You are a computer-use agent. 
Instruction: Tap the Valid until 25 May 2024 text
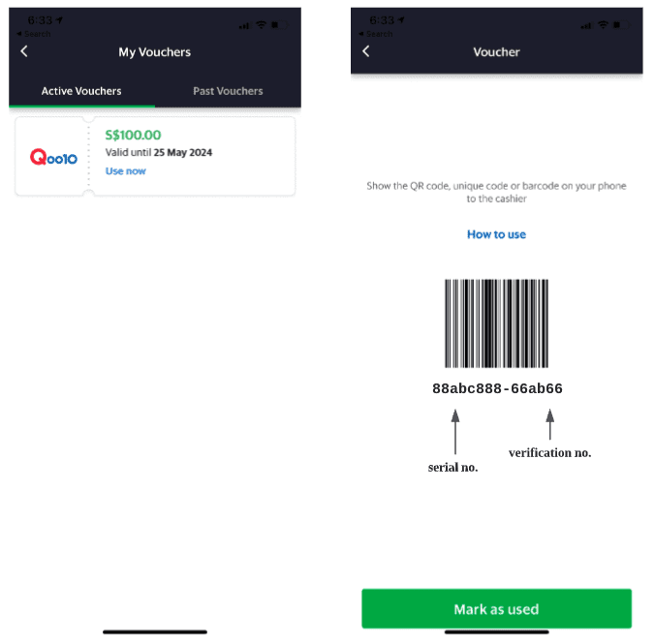(x=159, y=152)
